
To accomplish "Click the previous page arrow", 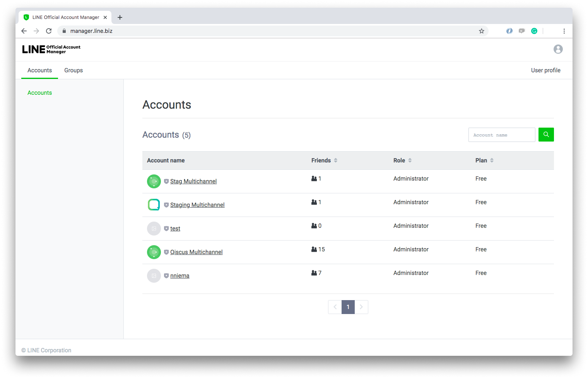I will click(335, 307).
